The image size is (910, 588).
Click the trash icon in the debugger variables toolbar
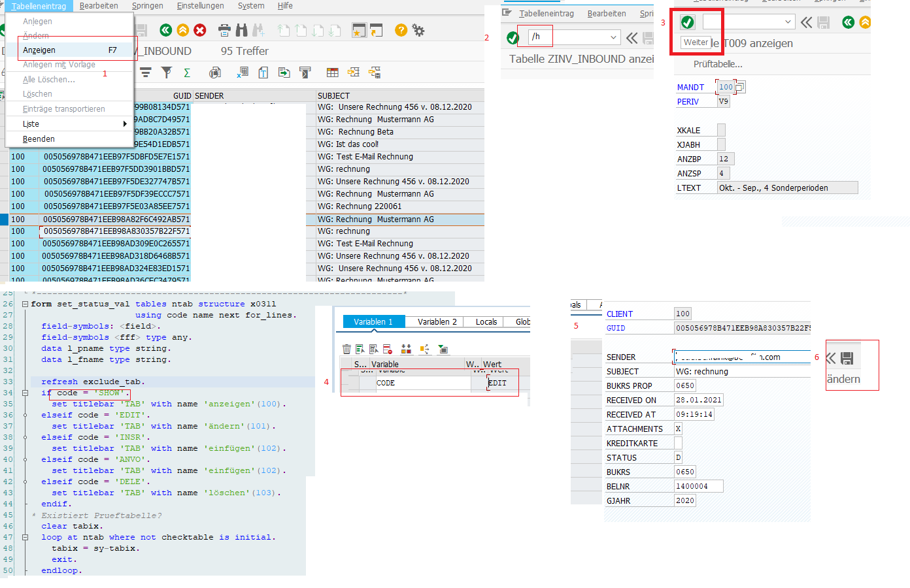(x=346, y=349)
